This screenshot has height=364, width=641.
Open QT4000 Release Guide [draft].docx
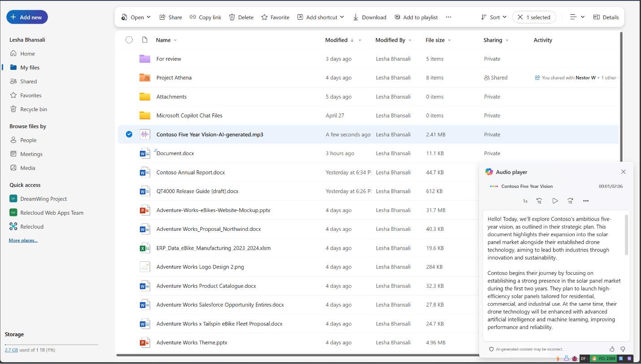click(197, 191)
